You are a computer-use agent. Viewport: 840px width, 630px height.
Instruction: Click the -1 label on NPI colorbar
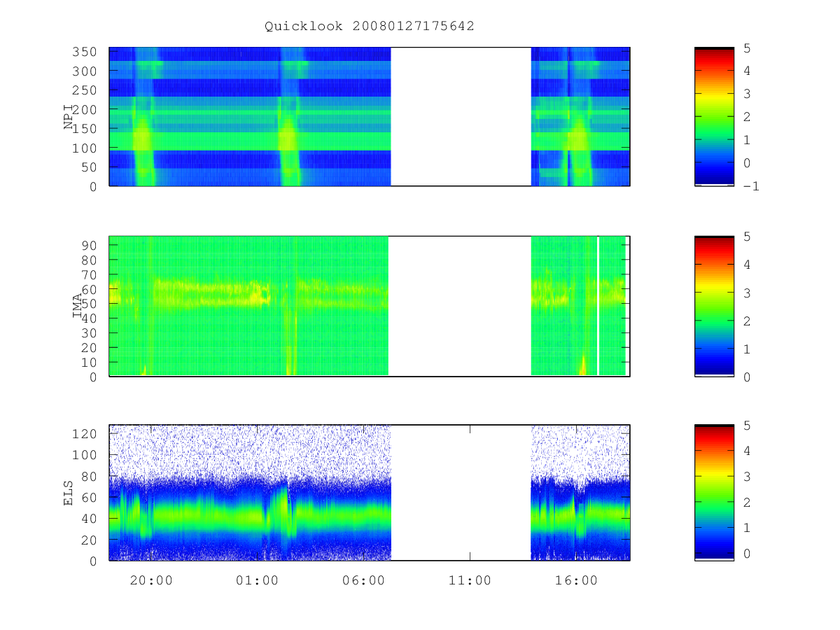pos(751,186)
